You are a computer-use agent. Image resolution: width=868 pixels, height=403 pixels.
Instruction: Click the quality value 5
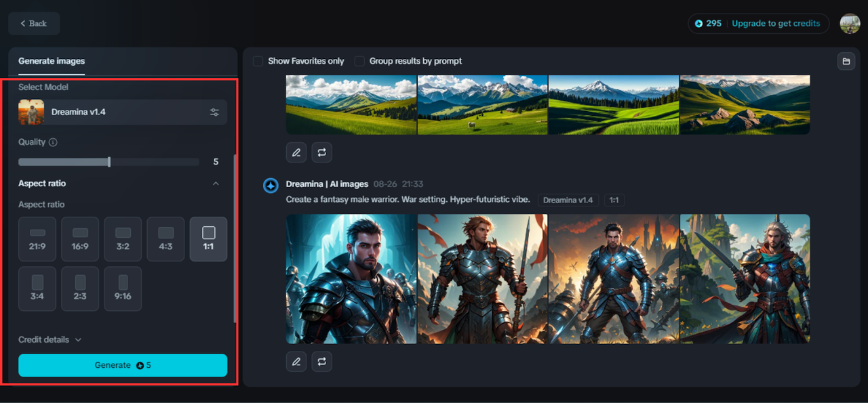[x=216, y=162]
